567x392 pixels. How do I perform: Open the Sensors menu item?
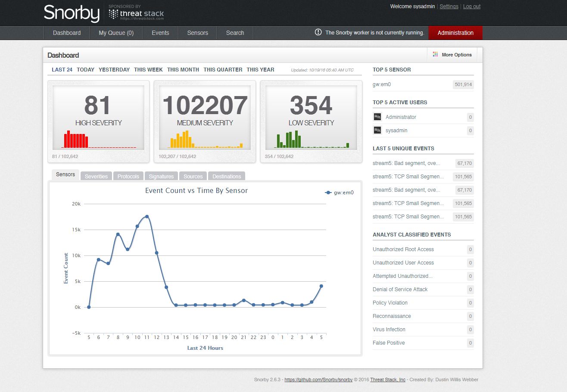pos(197,33)
